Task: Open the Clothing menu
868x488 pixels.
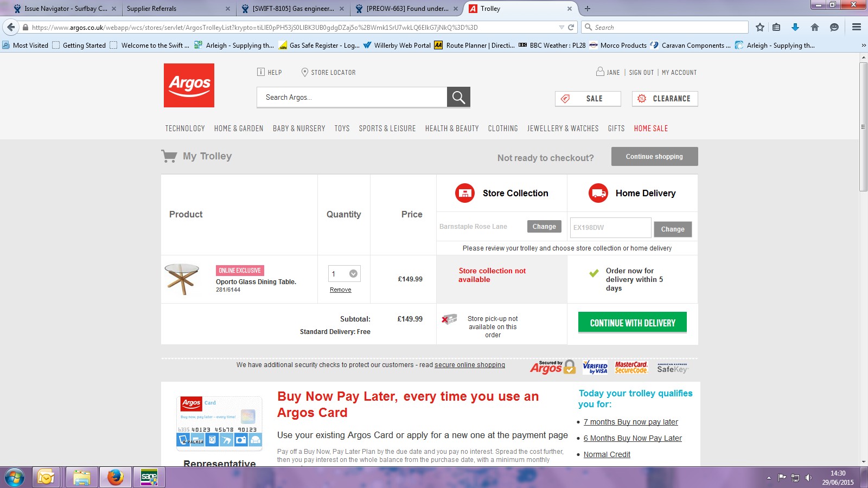Action: point(503,129)
